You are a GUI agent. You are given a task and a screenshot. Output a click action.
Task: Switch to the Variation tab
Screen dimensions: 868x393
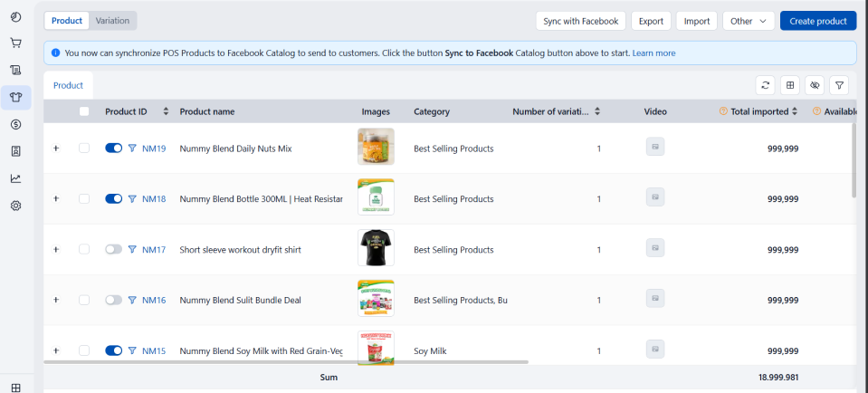point(113,20)
